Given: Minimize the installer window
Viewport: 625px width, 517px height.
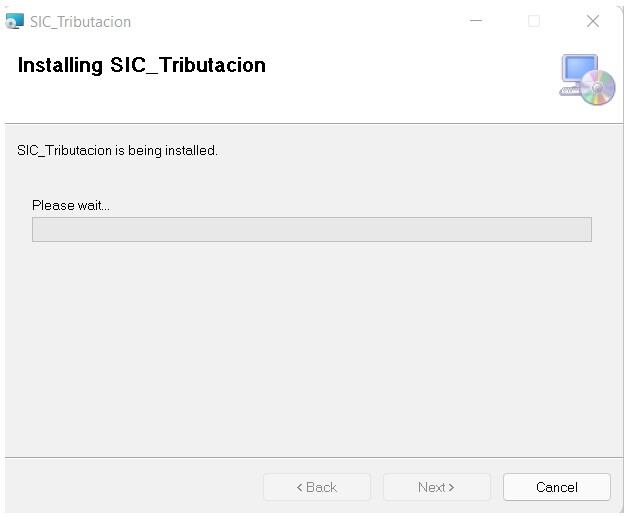Looking at the screenshot, I should tap(476, 21).
